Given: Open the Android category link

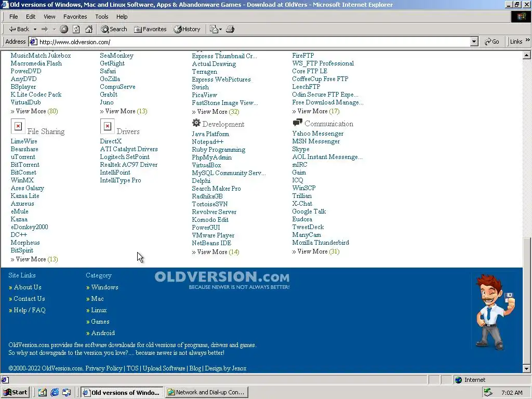Looking at the screenshot, I should [103, 333].
